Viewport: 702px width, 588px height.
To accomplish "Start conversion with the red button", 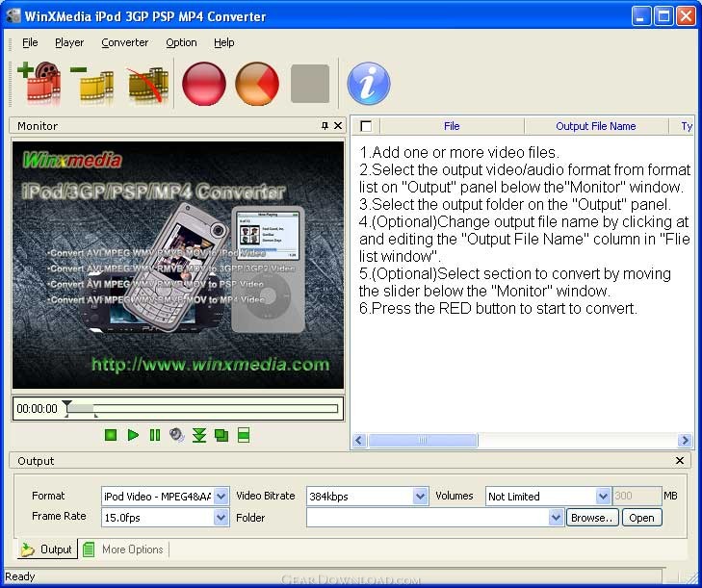I will coord(204,84).
